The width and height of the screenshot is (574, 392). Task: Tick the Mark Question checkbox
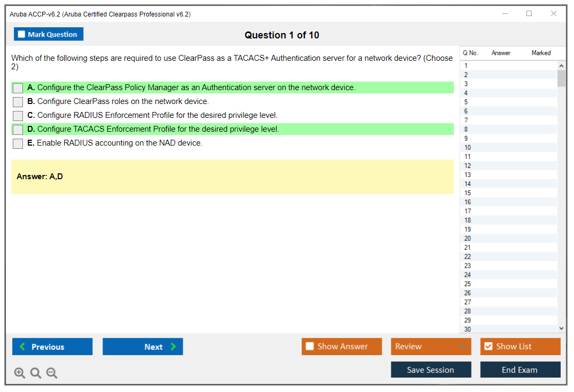pos(22,35)
